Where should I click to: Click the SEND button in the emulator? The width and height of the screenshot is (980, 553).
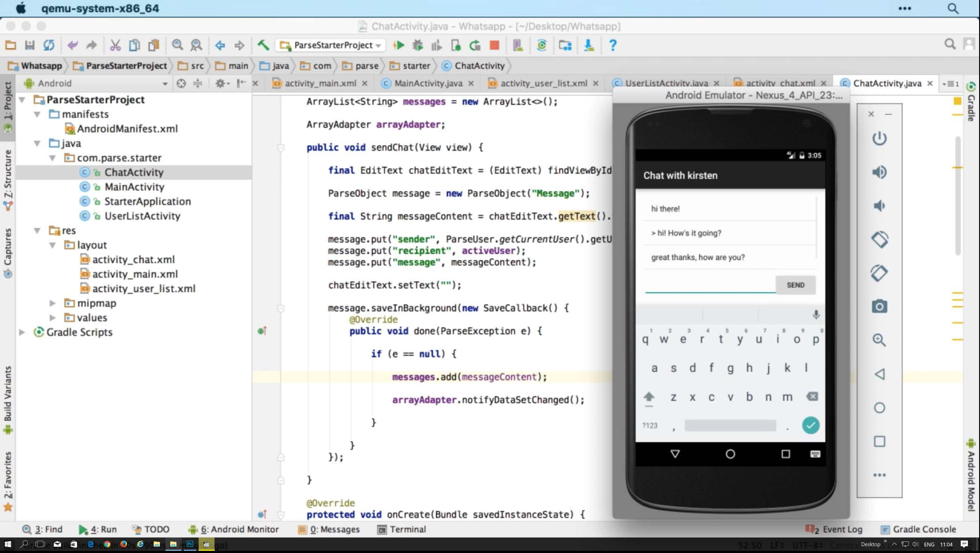(795, 285)
